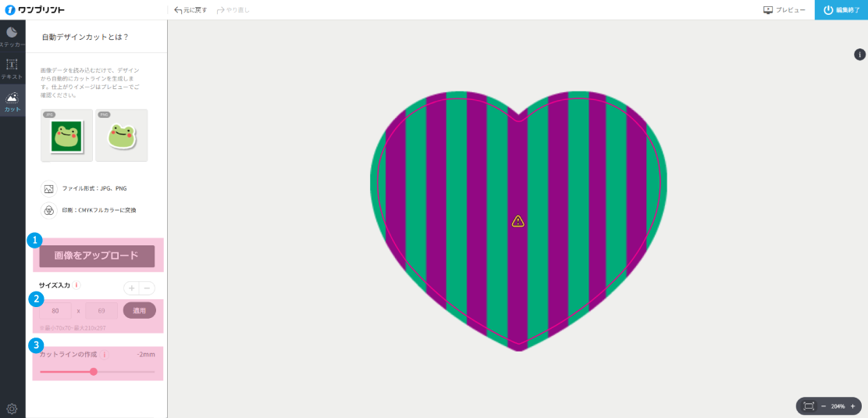868x418 pixels.
Task: Zoom out with the minus button
Action: pos(824,406)
